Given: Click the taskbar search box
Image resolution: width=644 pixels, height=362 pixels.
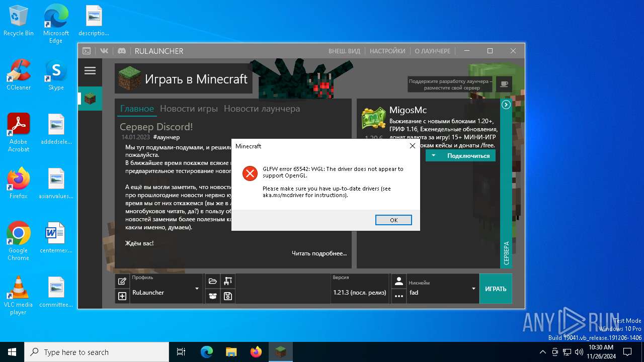Looking at the screenshot, I should point(97,352).
